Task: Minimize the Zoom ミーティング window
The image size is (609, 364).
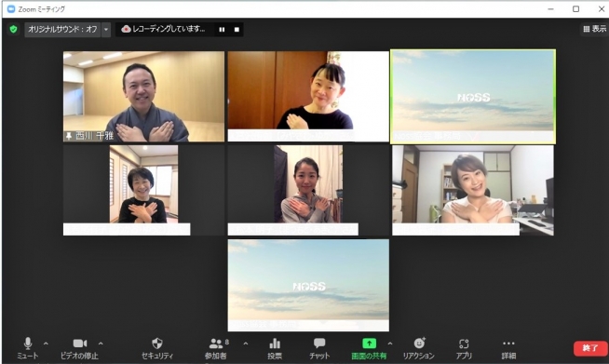Action: click(550, 9)
